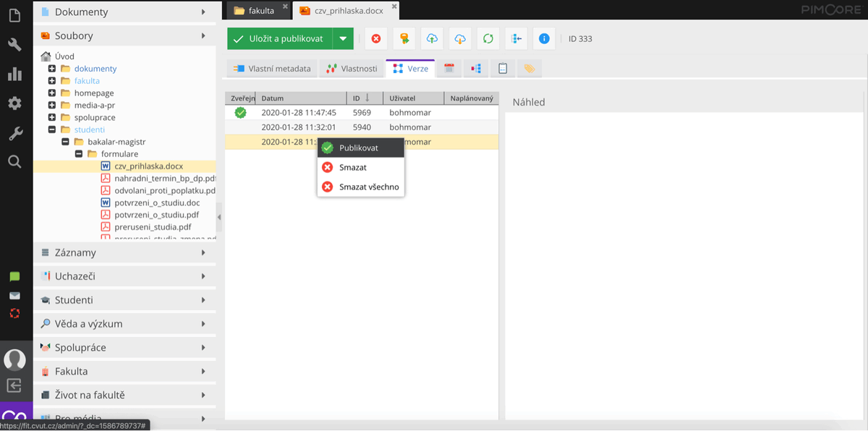Open the search magnifier in left sidebar
This screenshot has height=431, width=868.
(14, 162)
